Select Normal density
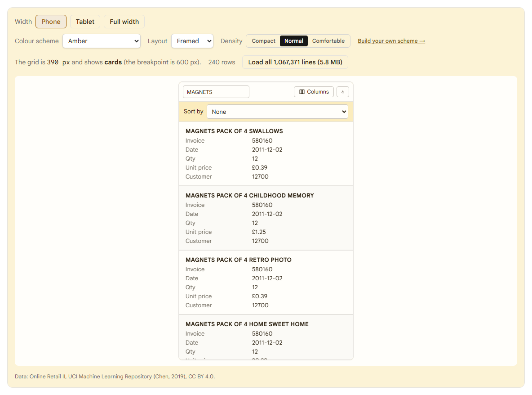 [294, 41]
